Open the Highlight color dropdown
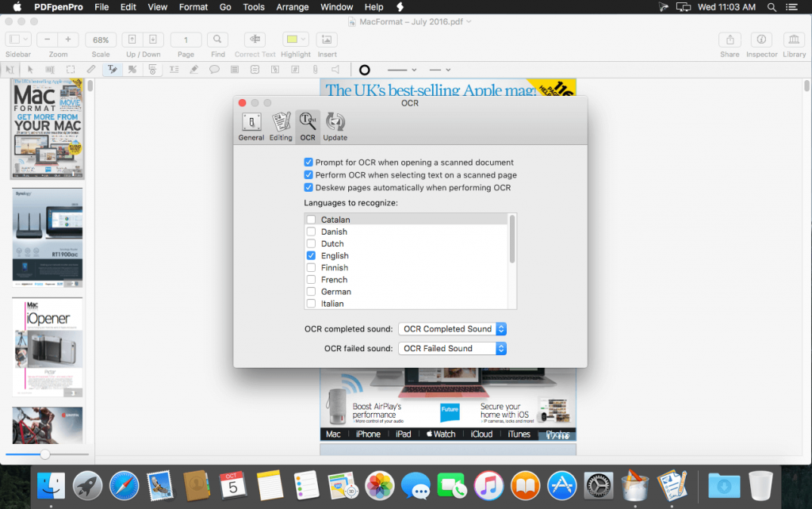 click(x=302, y=39)
